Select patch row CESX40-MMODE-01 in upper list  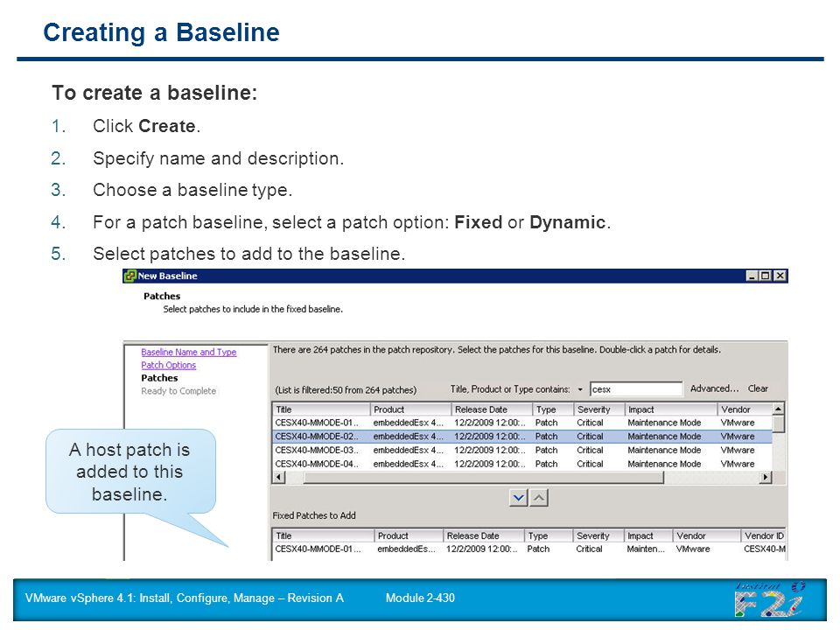[522, 423]
